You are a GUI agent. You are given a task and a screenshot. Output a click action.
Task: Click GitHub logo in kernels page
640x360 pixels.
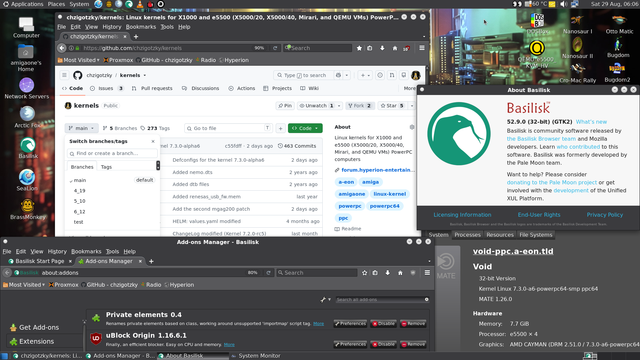78,75
